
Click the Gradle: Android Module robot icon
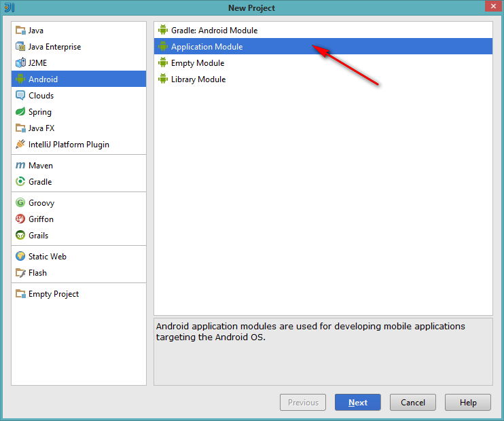(x=163, y=30)
